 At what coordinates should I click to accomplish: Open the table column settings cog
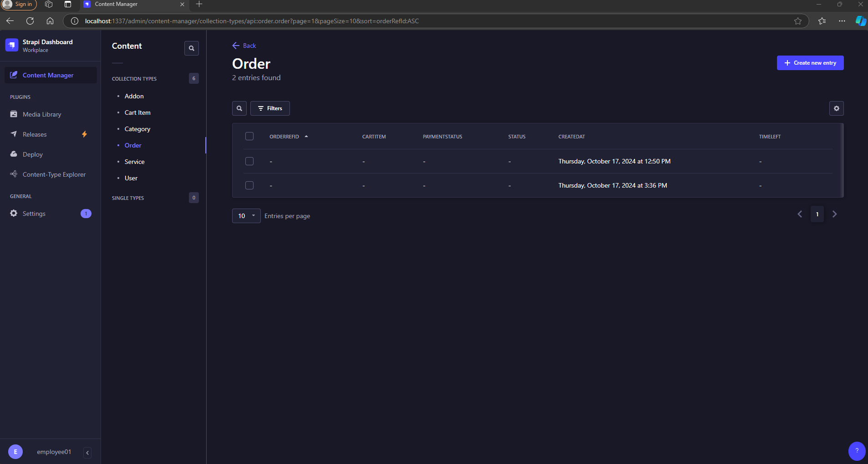(x=836, y=108)
